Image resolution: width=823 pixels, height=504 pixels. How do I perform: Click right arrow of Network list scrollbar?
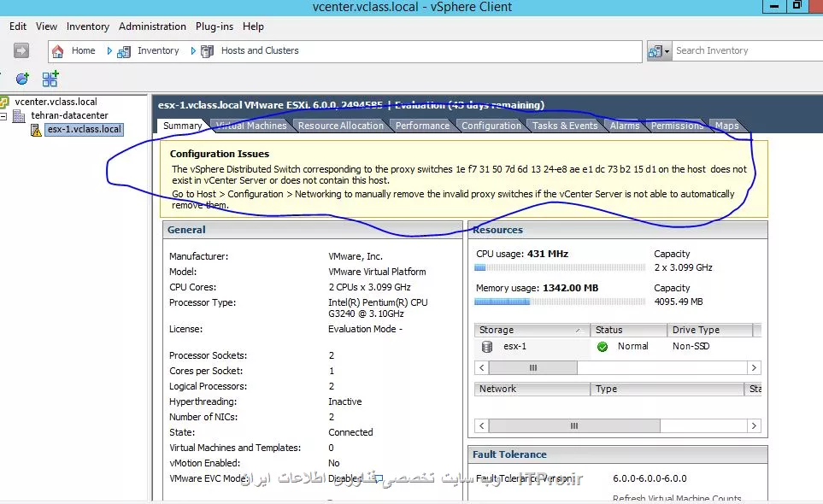coord(754,426)
